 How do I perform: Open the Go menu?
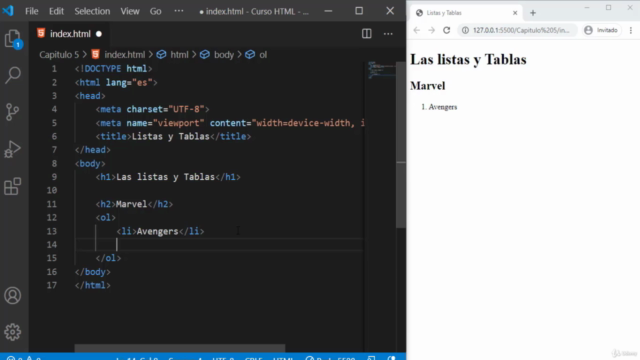[x=156, y=11]
